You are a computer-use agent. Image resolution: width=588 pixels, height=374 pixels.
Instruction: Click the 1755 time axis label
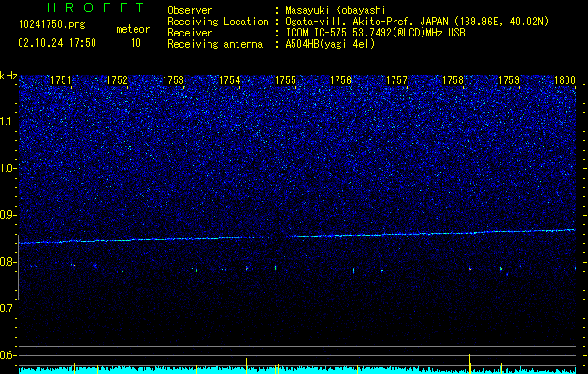285,80
